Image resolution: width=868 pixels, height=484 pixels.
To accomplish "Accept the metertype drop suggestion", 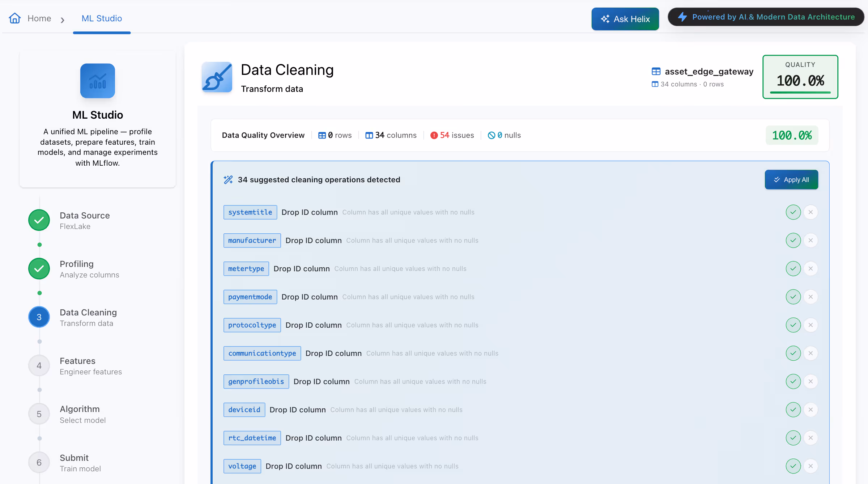I will click(x=793, y=269).
